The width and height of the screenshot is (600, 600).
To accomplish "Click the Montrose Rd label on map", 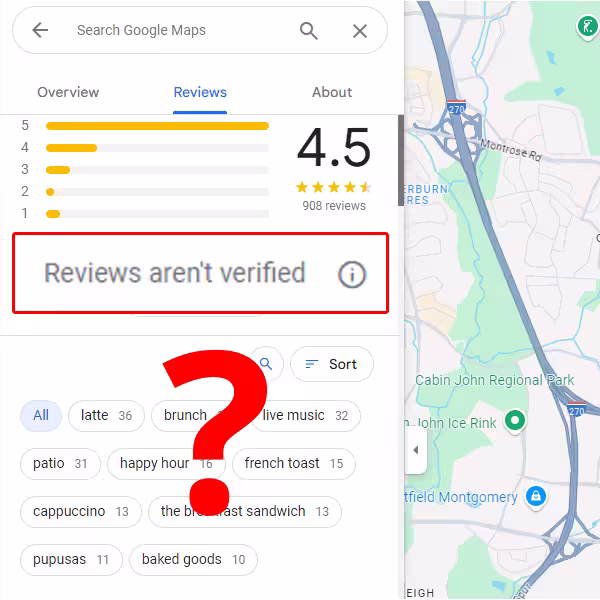I will [511, 150].
